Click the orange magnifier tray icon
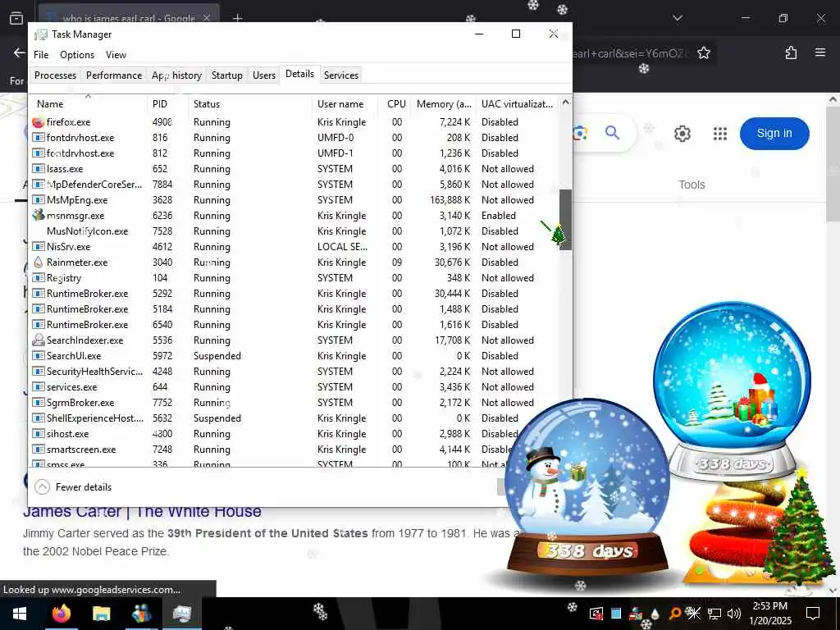 (675, 614)
